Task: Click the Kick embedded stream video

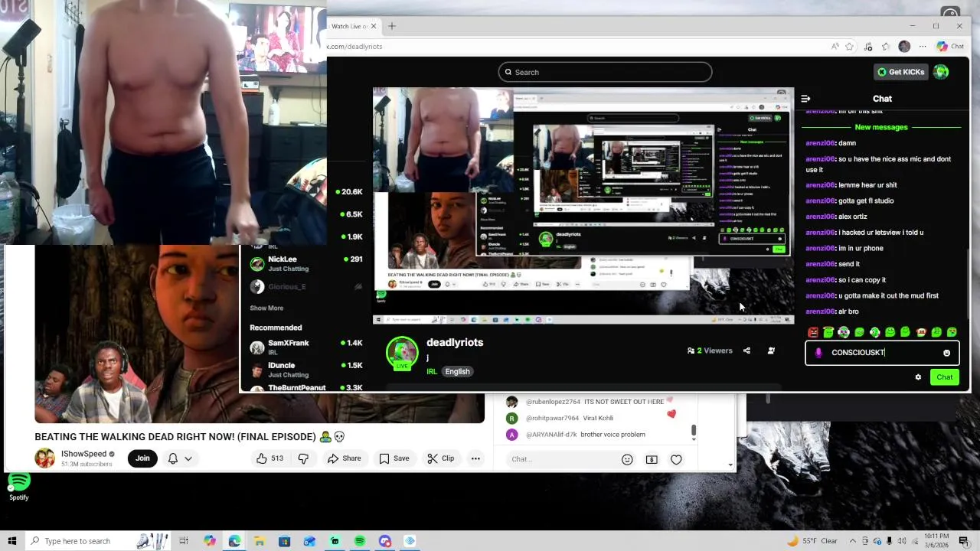Action: click(583, 206)
